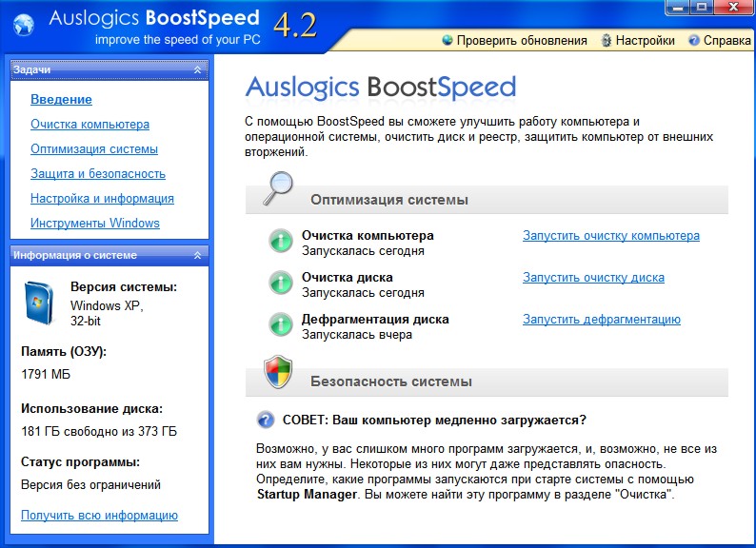The height and width of the screenshot is (548, 756).
Task: Click the magnifier icon for Оптимизация системы
Action: pyautogui.click(x=278, y=188)
